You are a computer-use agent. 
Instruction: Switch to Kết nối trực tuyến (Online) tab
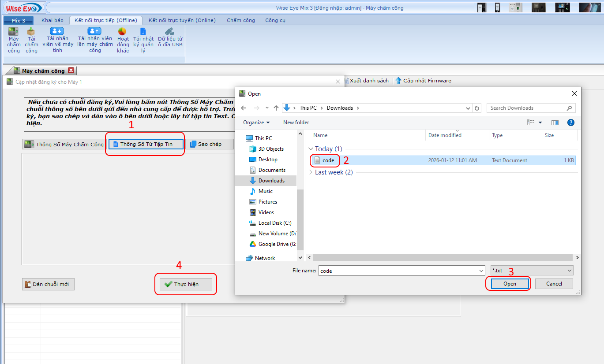point(182,20)
